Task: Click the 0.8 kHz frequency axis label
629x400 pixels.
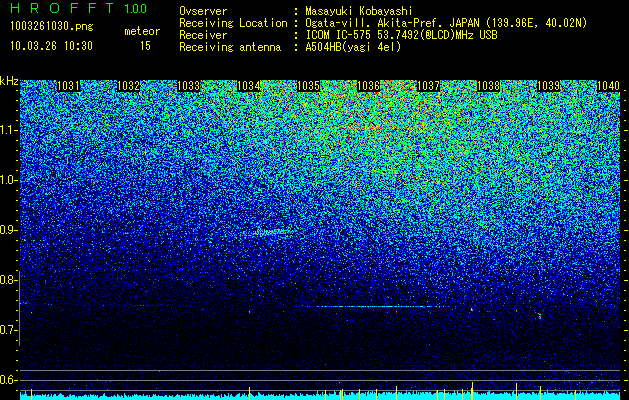Action: point(8,280)
